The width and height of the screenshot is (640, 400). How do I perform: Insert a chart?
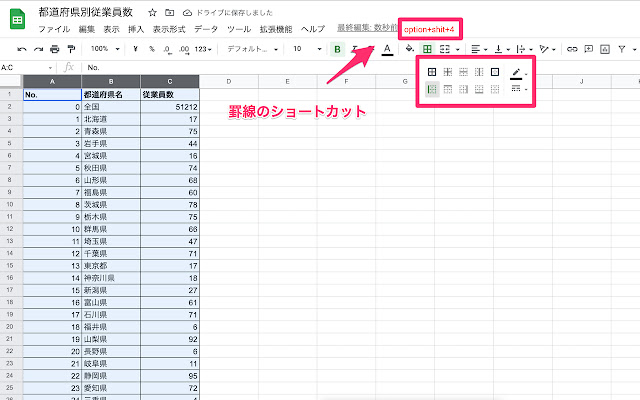[604, 49]
